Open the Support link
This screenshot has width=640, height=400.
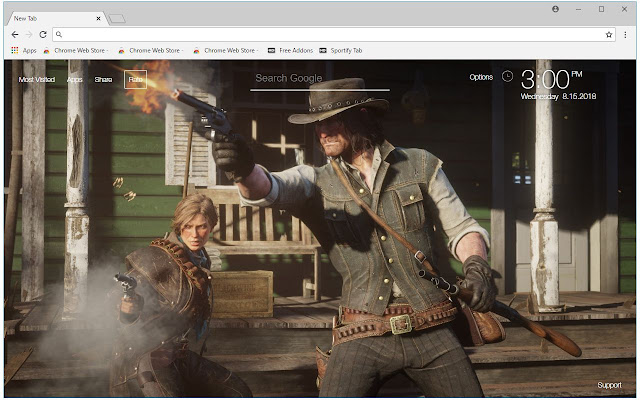(x=609, y=385)
